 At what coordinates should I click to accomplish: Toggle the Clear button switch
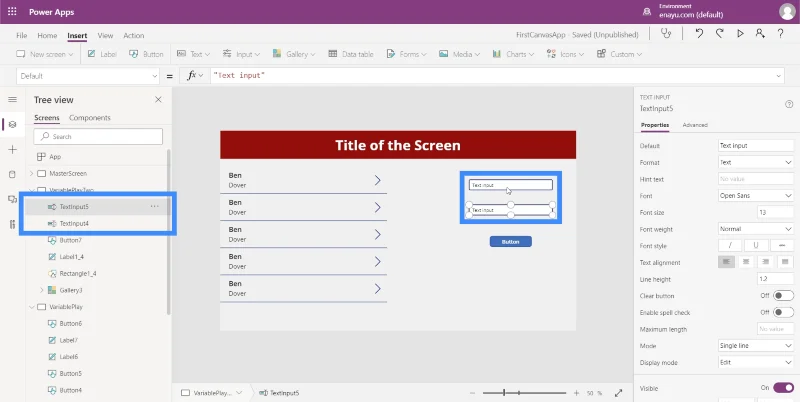(783, 295)
